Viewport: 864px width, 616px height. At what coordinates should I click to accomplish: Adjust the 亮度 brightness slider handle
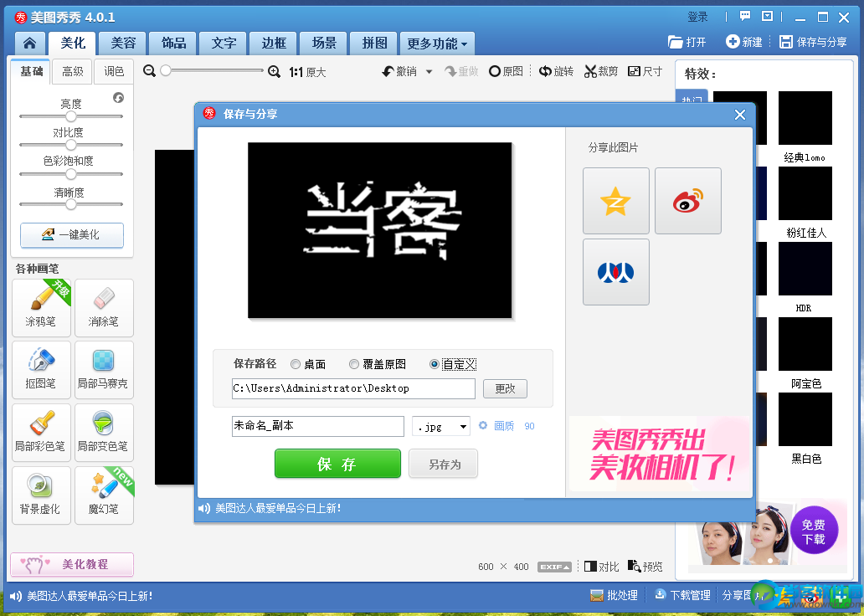pyautogui.click(x=71, y=116)
